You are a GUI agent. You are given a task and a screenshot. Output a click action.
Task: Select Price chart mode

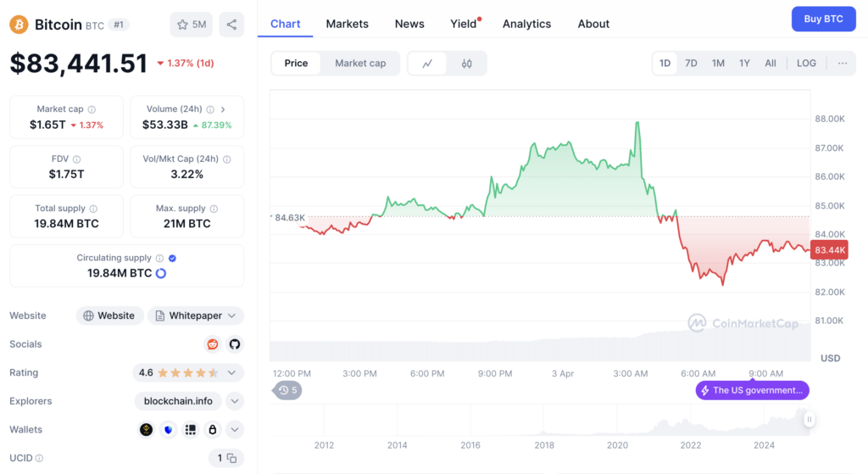coord(296,63)
